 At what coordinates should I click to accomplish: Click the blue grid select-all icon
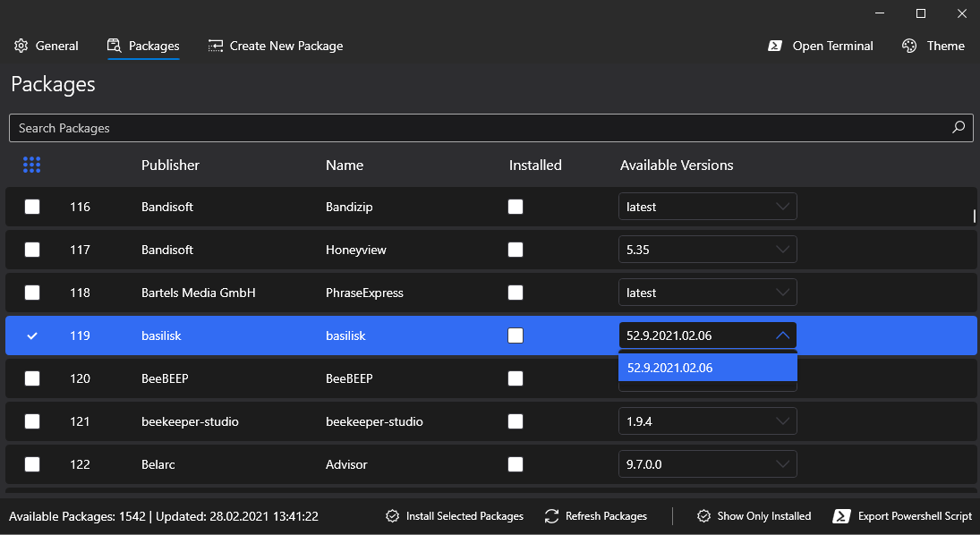pos(32,165)
